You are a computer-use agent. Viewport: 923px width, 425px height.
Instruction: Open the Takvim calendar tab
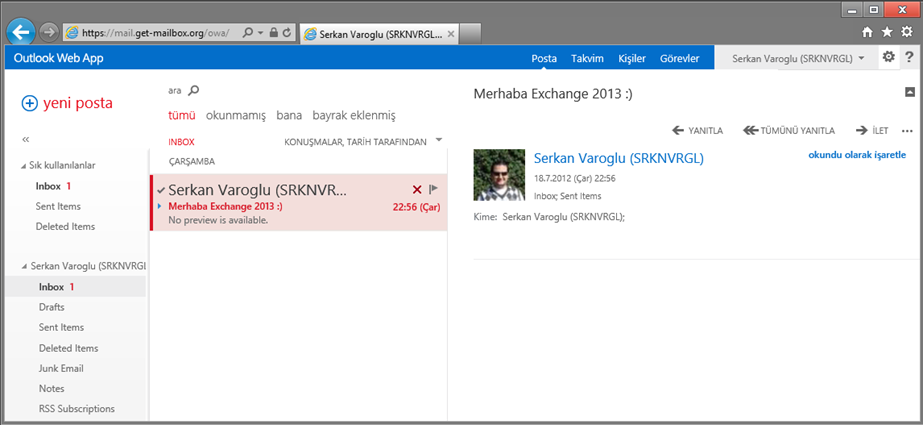coord(587,58)
